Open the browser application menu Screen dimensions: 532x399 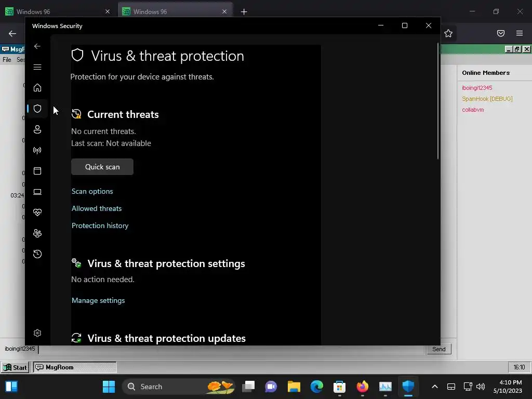click(519, 33)
